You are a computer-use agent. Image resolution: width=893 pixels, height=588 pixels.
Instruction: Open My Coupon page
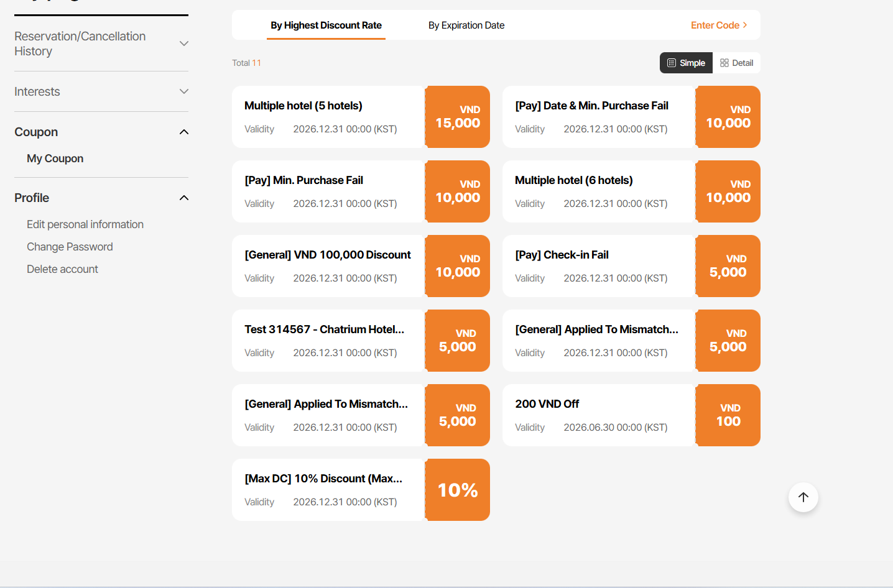pyautogui.click(x=55, y=158)
